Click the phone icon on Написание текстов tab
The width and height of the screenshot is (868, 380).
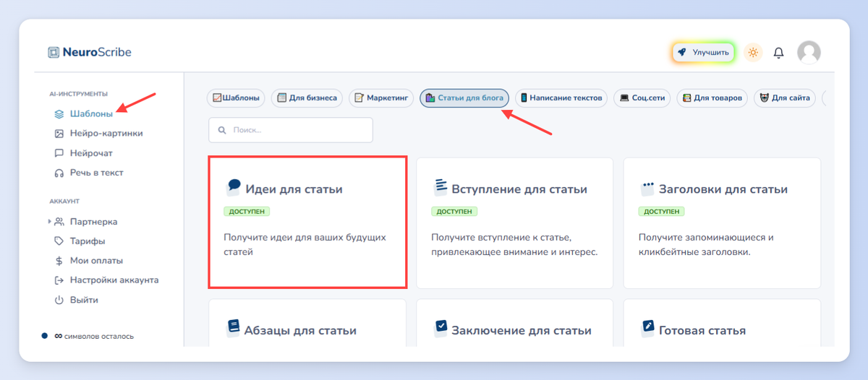[x=524, y=98]
